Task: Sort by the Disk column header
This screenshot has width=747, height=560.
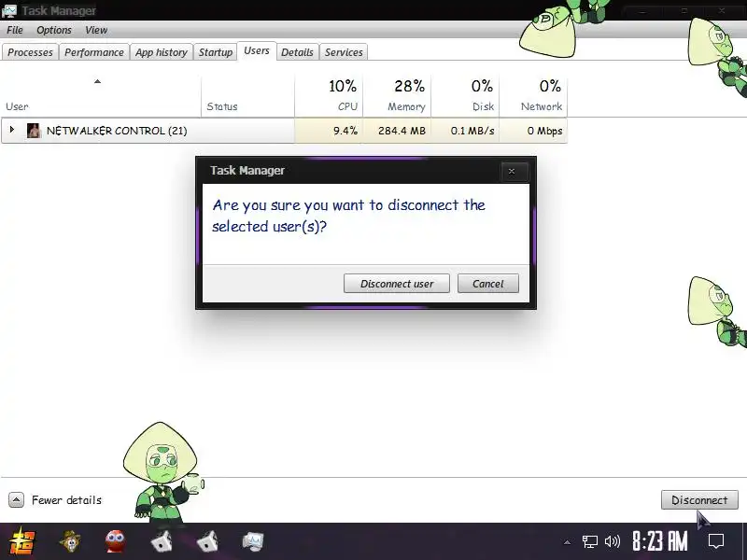Action: coord(465,96)
